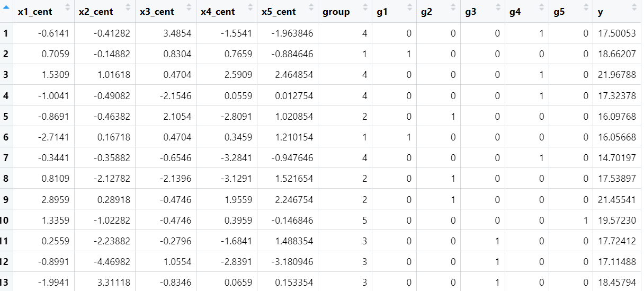Click the x2_cent value -2.23882
The height and width of the screenshot is (291, 644).
(112, 241)
